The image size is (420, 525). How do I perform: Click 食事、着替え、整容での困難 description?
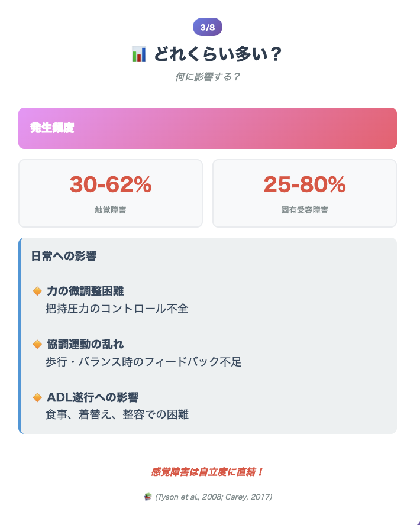117,414
